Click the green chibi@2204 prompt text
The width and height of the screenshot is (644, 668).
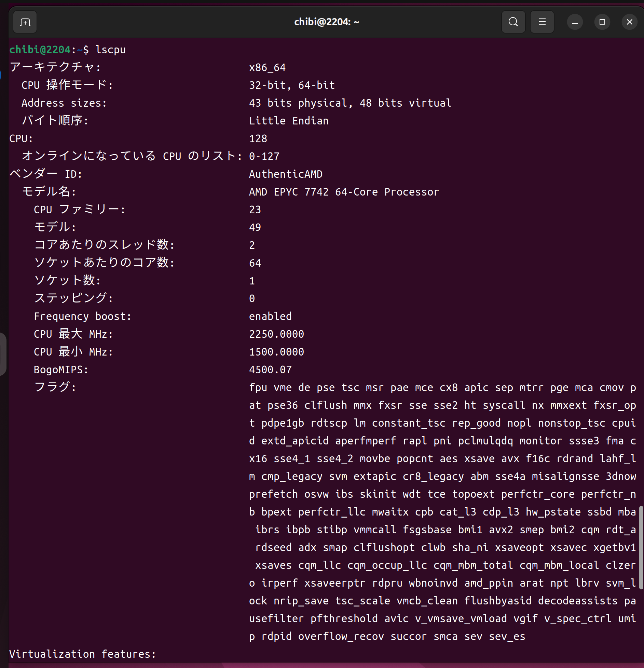40,50
